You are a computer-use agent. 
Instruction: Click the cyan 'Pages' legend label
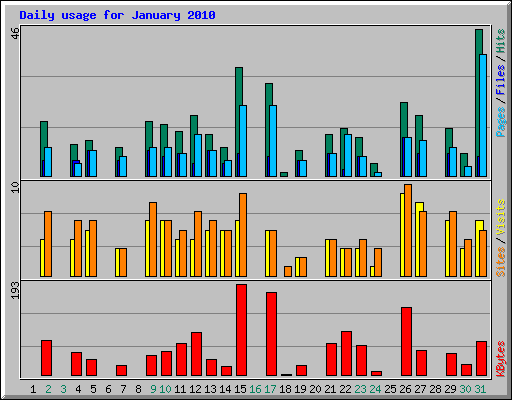(x=500, y=122)
